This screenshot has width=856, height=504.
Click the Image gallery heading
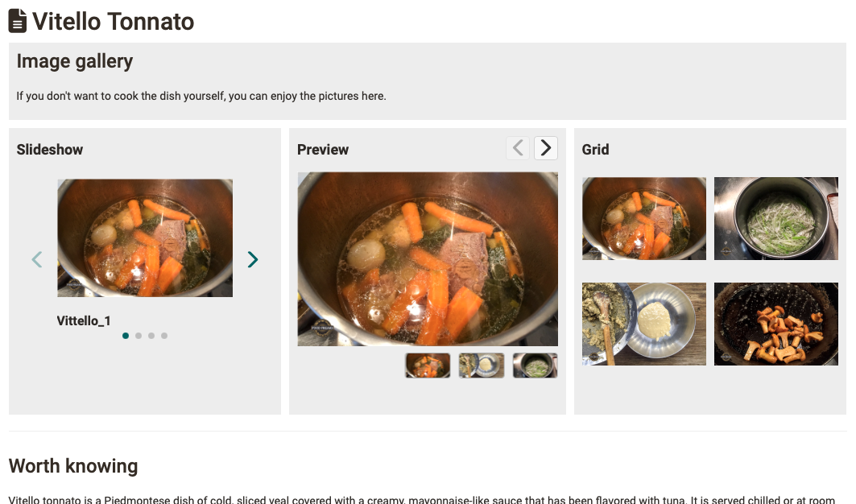click(74, 61)
